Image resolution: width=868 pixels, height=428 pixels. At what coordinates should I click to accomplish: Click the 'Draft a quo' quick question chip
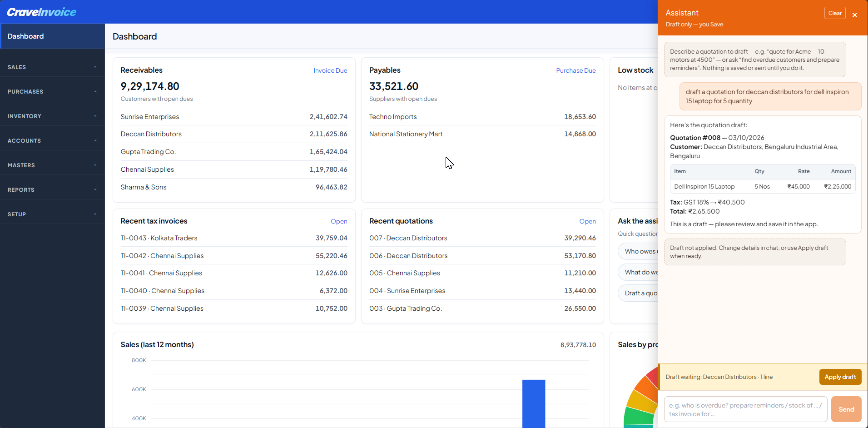coord(638,293)
